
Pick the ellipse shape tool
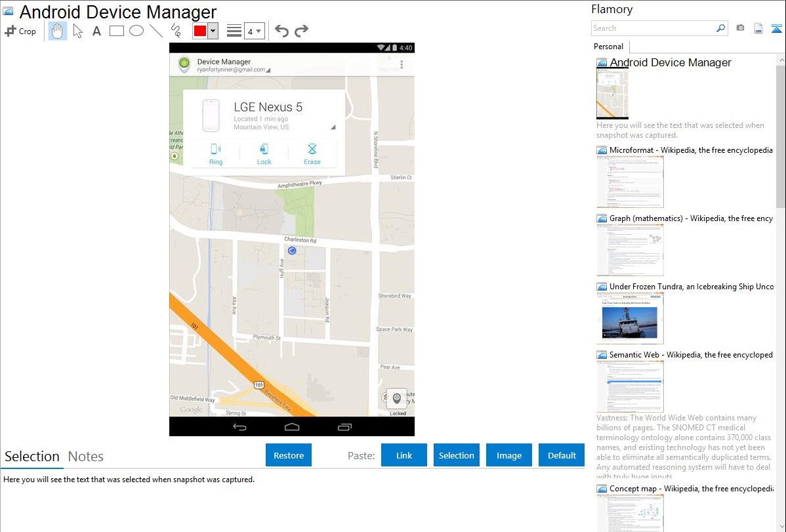tap(136, 31)
